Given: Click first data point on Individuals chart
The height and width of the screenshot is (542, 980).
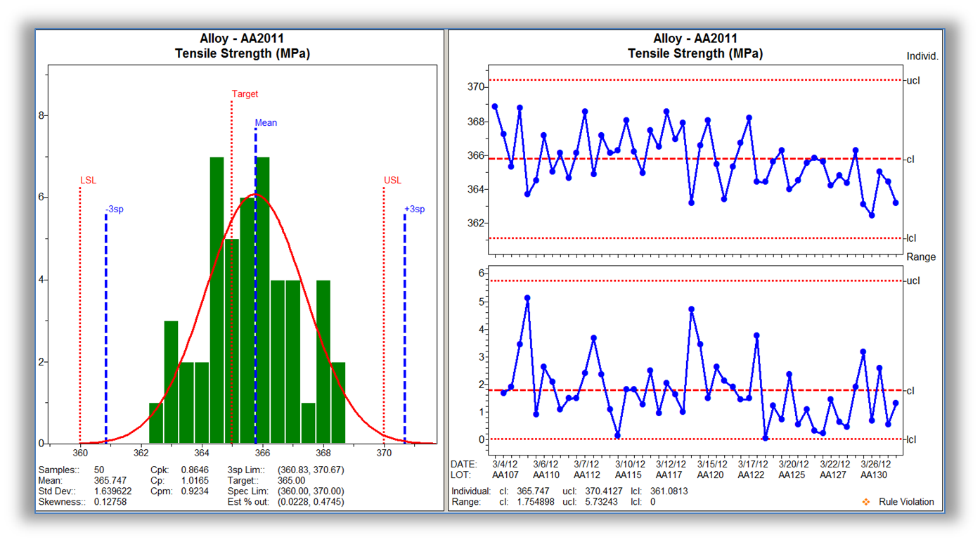Looking at the screenshot, I should [x=495, y=107].
